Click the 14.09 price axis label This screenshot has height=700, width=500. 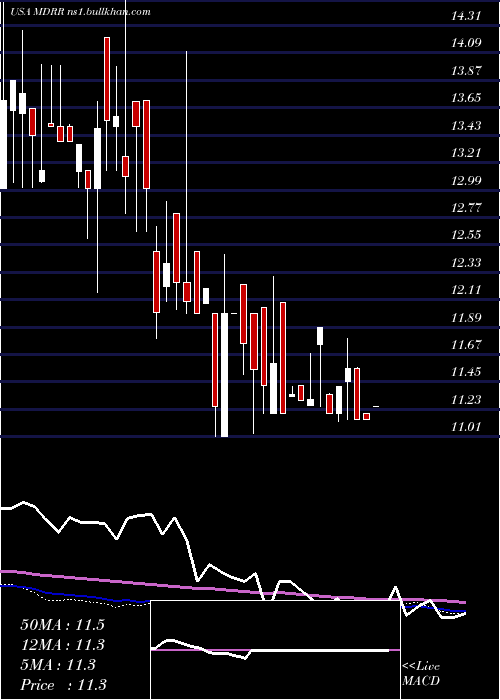[x=466, y=43]
